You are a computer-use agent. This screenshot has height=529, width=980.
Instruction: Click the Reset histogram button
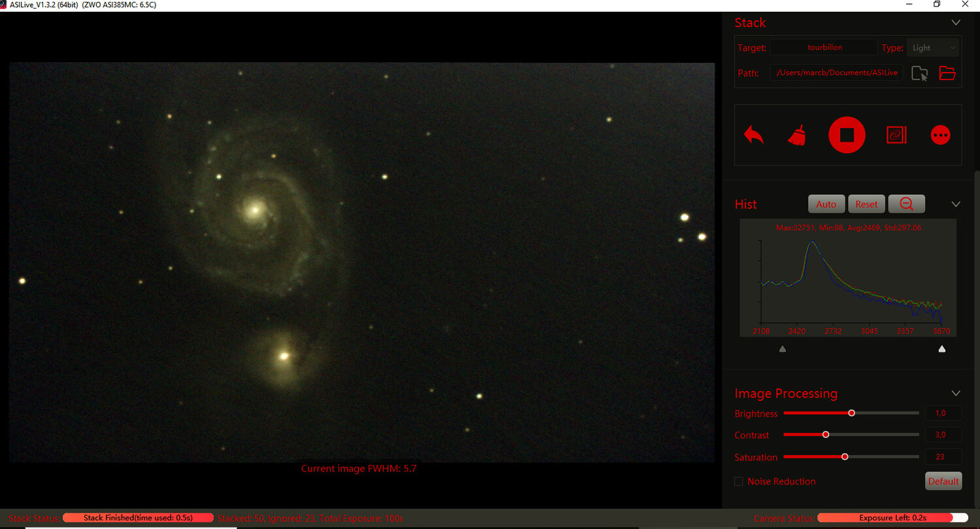[867, 204]
